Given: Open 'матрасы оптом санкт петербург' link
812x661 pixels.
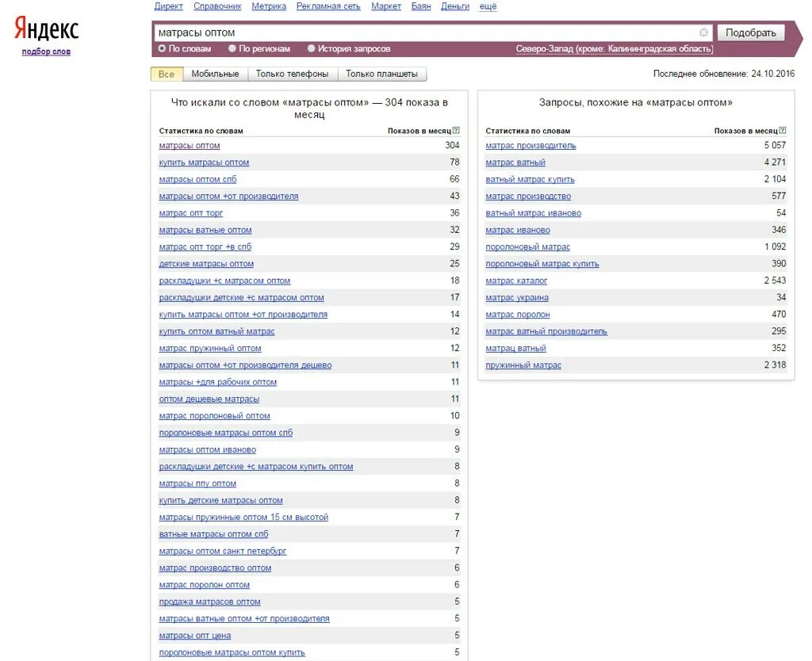Looking at the screenshot, I should tap(223, 551).
